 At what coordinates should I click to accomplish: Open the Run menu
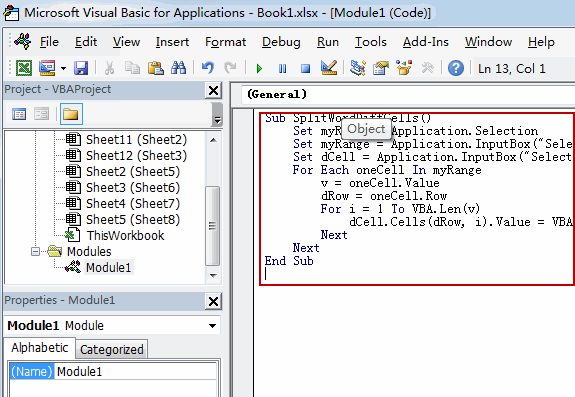coord(327,42)
